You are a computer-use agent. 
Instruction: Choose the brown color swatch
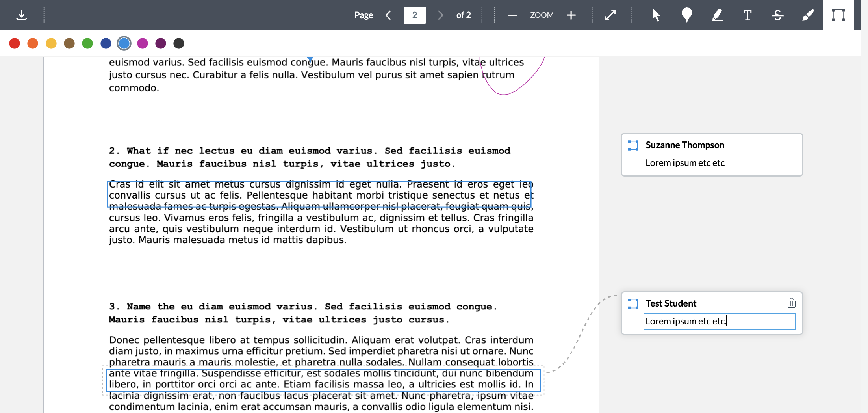(x=69, y=43)
